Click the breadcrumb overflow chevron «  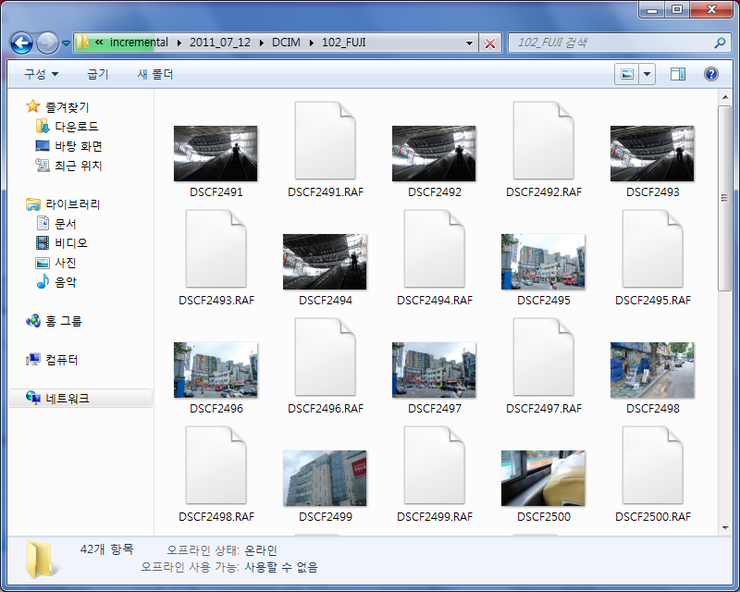click(x=99, y=42)
